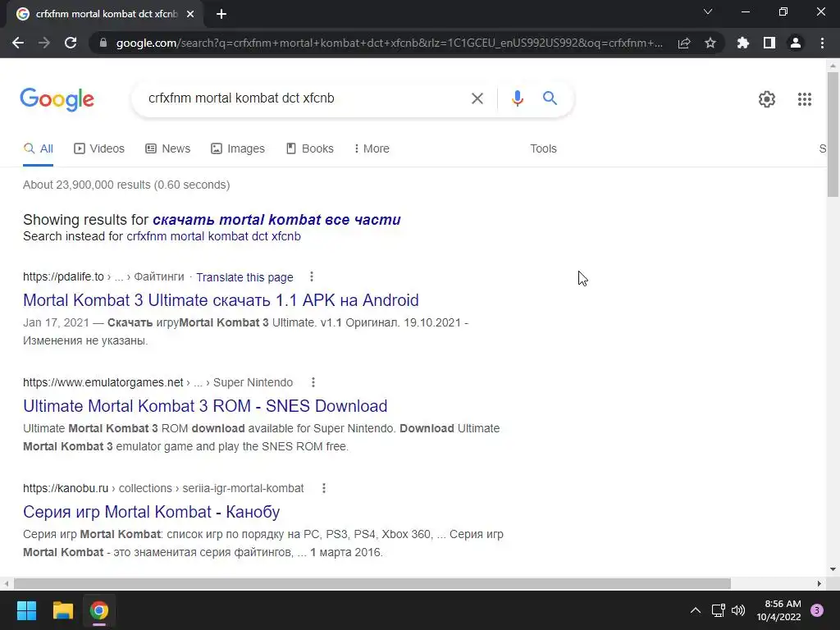Open Google quick settings gear
Image resolution: width=840 pixels, height=630 pixels.
(767, 99)
